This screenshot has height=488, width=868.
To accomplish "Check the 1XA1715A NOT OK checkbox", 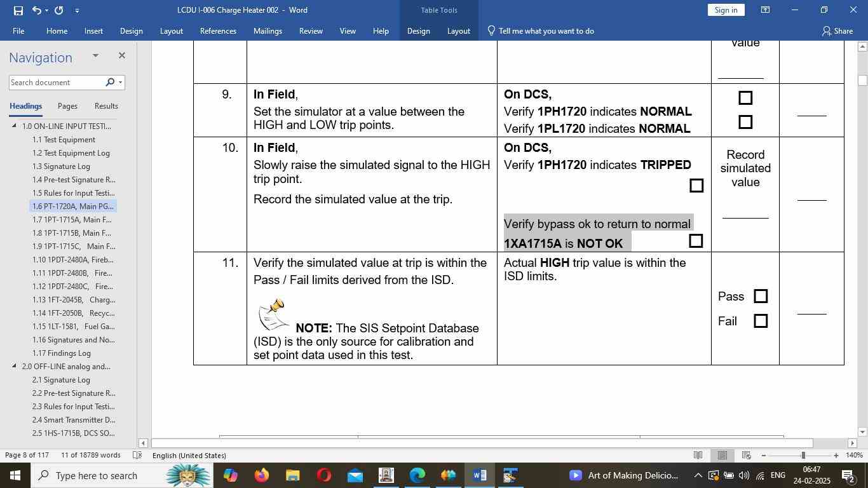I will coord(696,241).
